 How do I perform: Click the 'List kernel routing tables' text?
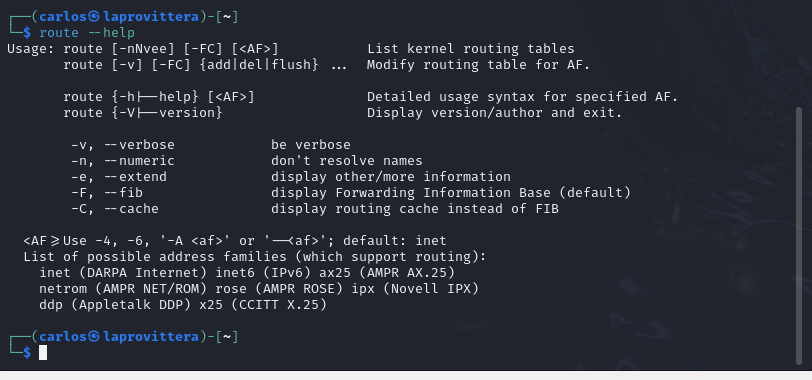471,49
